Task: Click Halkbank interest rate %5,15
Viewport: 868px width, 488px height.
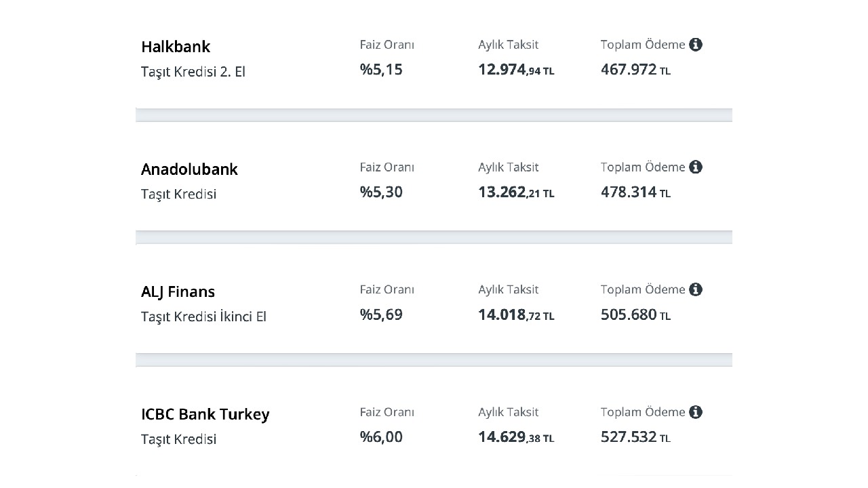Action: point(381,70)
